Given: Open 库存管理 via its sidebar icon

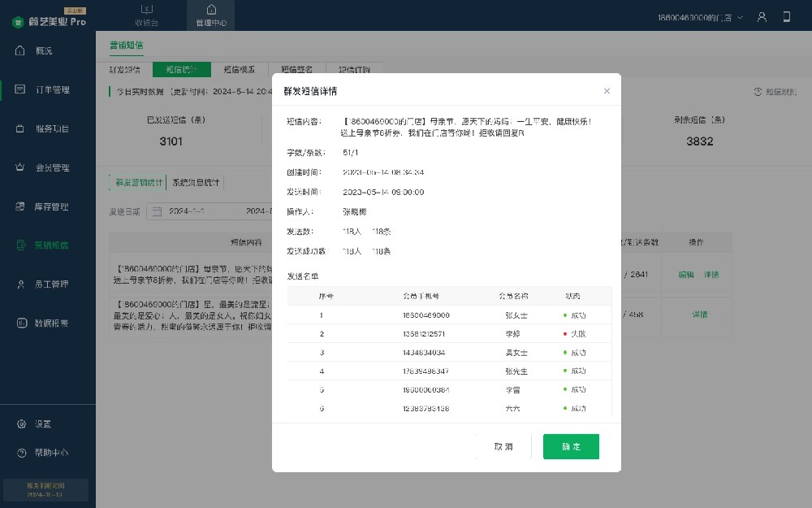Looking at the screenshot, I should coord(21,206).
